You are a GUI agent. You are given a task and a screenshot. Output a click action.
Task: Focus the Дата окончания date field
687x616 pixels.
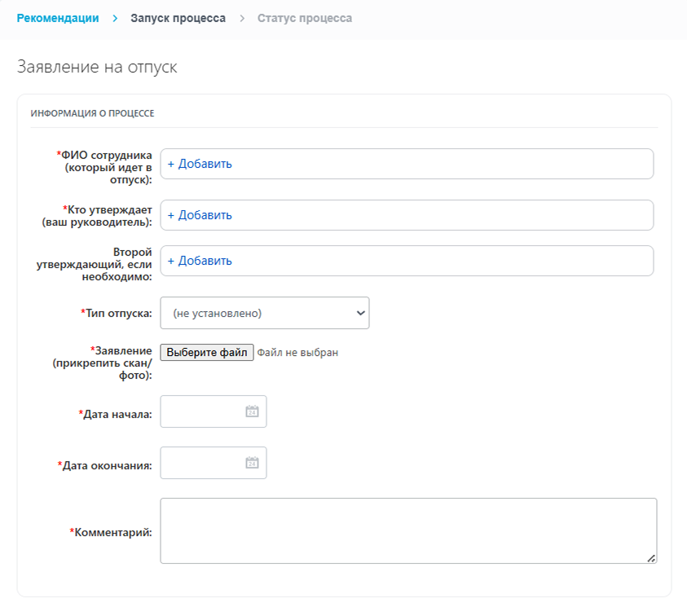[204, 463]
